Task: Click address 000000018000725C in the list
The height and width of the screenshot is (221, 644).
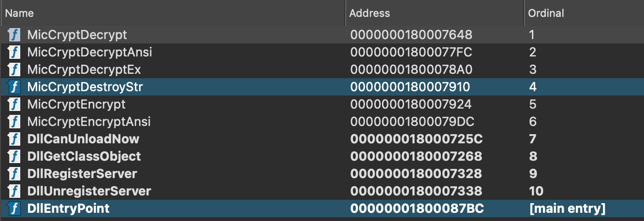Action: point(416,139)
